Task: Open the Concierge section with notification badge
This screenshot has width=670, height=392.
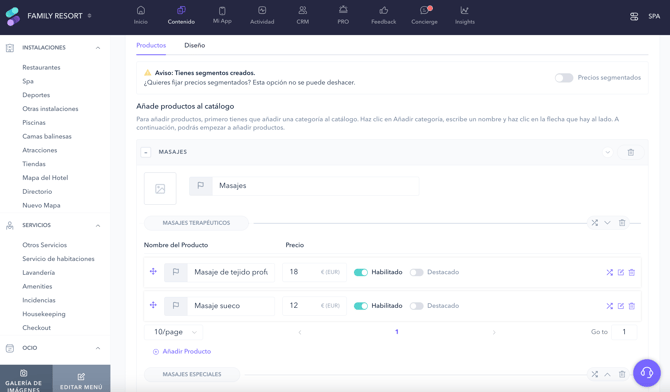Action: [424, 15]
